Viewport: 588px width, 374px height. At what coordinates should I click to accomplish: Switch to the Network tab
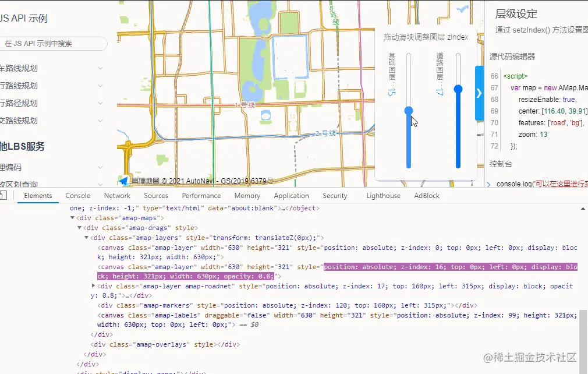[117, 195]
